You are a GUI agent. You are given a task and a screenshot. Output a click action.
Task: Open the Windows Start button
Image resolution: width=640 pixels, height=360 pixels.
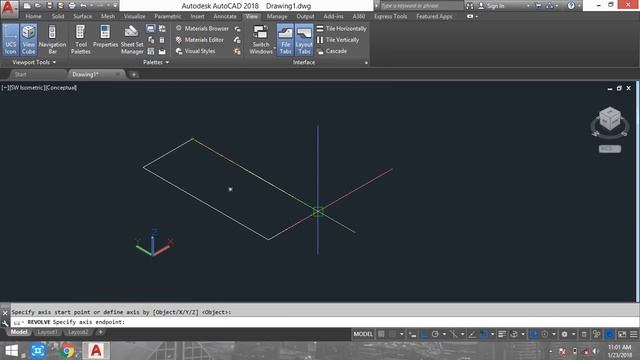[11, 351]
